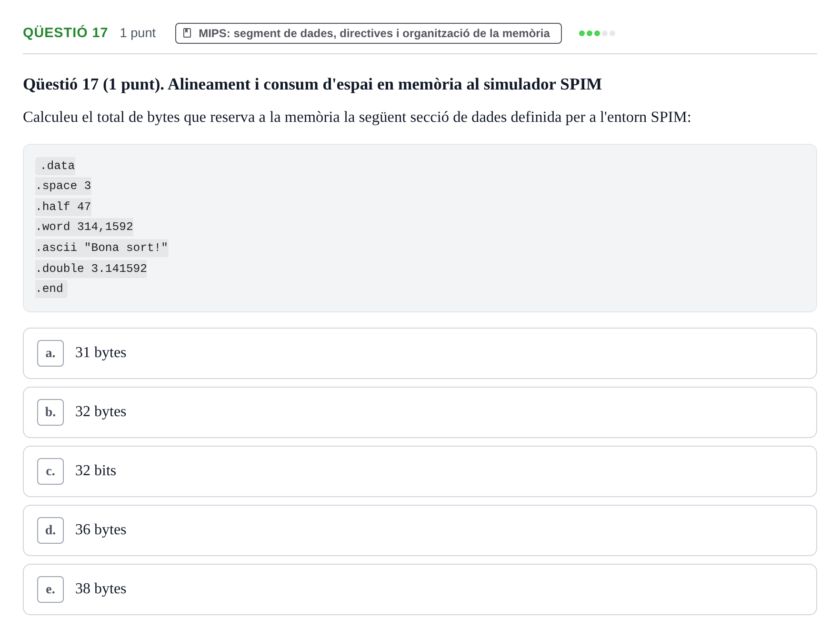This screenshot has width=840, height=639.
Task: Click the letter badge 'e.'
Action: pyautogui.click(x=50, y=589)
